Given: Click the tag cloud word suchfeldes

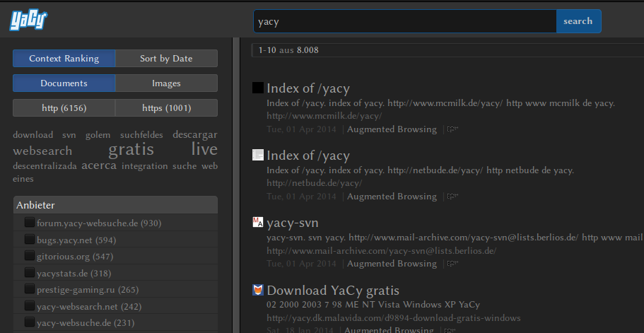Looking at the screenshot, I should (141, 135).
